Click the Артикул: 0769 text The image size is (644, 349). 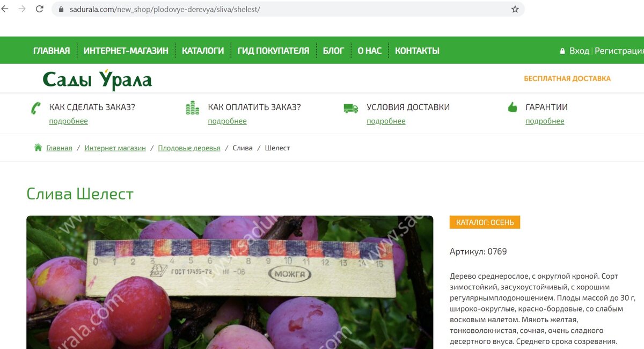[x=478, y=252]
